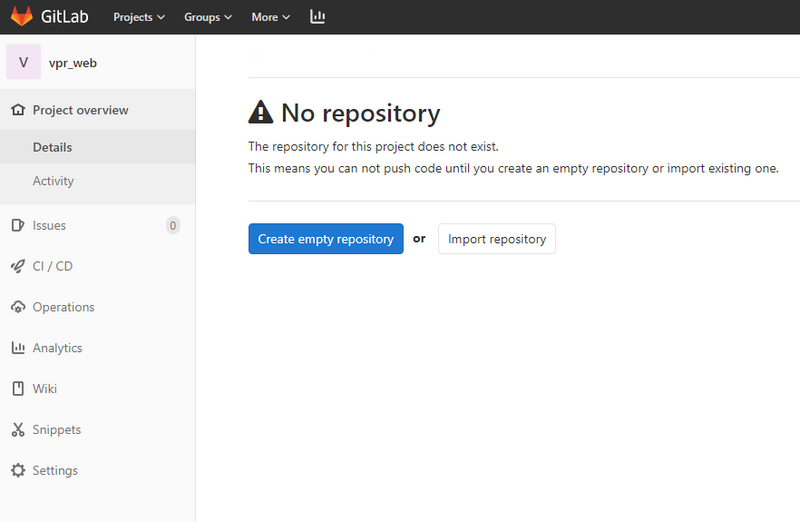Expand the More dropdown menu
The image size is (800, 522).
271,17
